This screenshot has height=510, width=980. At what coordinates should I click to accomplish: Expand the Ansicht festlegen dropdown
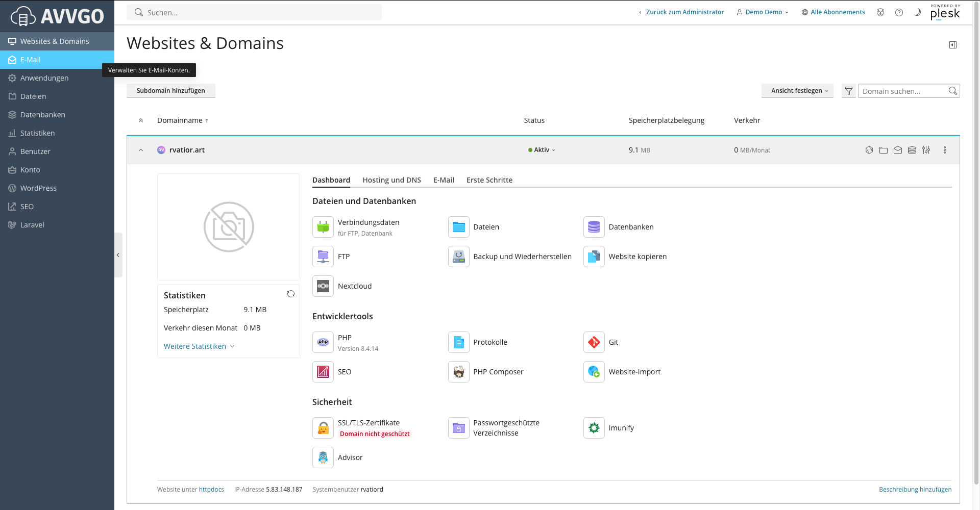point(797,91)
